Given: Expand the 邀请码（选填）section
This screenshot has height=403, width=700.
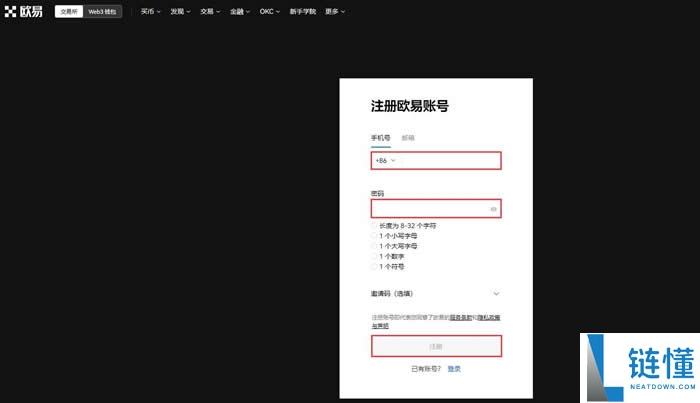Looking at the screenshot, I should click(435, 294).
